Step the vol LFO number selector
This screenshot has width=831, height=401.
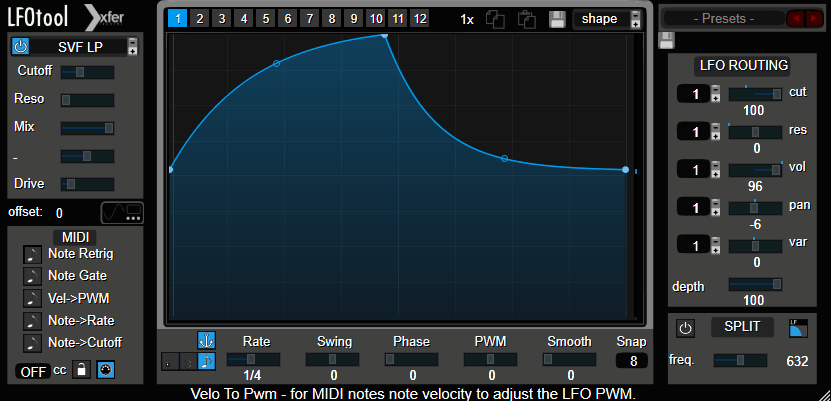[715, 170]
